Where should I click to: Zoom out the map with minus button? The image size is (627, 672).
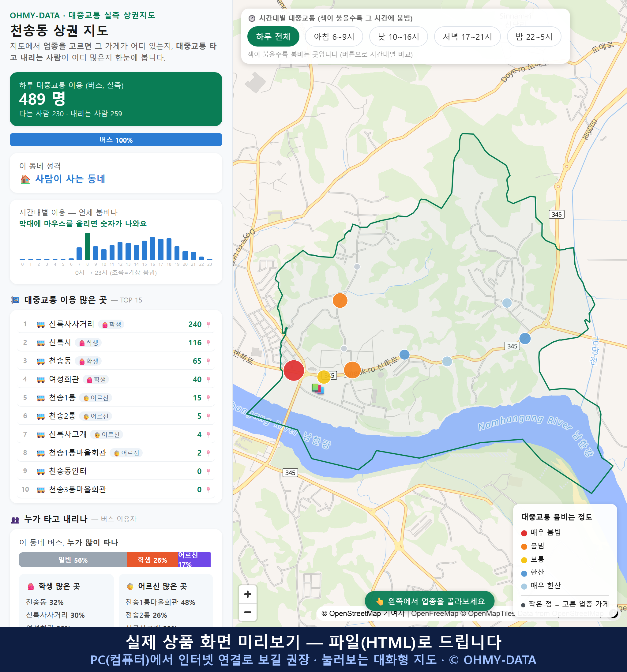pos(247,612)
